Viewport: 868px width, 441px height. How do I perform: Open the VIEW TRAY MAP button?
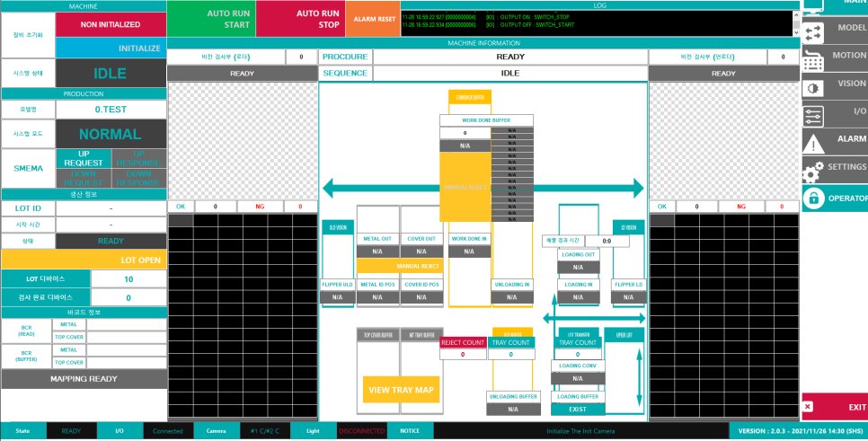coord(401,390)
